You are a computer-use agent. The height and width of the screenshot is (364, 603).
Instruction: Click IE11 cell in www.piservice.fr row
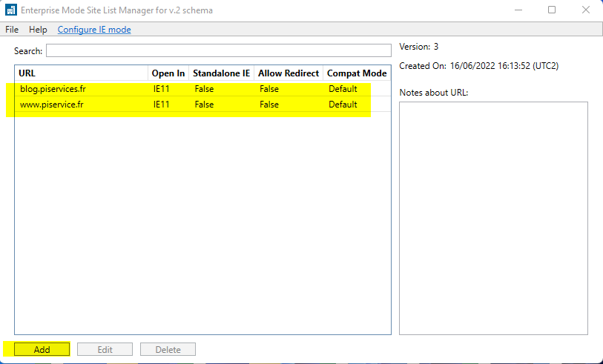point(161,105)
